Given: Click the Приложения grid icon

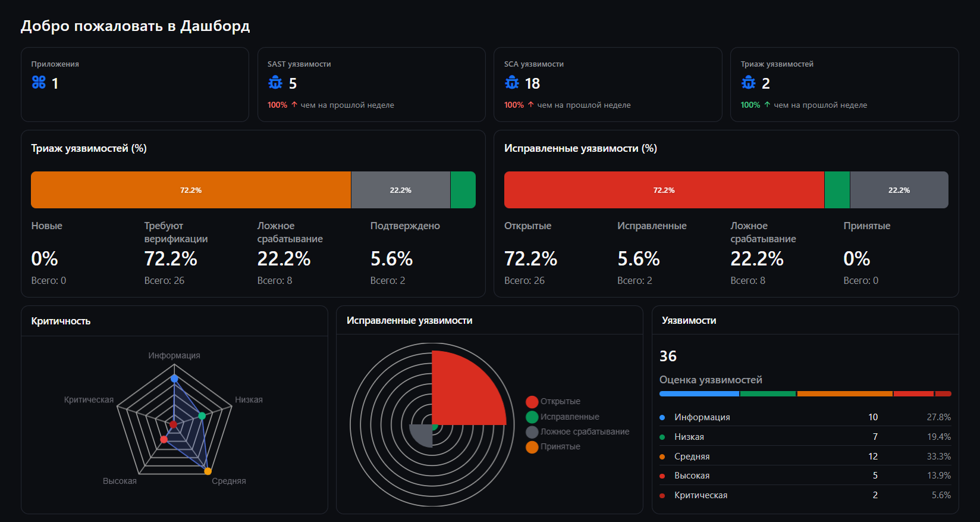Looking at the screenshot, I should point(39,83).
